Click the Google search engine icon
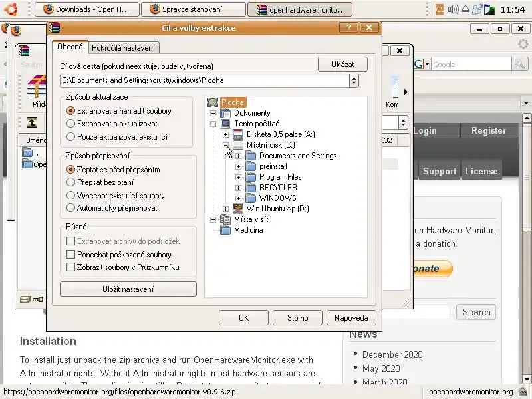The height and width of the screenshot is (399, 532). pos(419,64)
